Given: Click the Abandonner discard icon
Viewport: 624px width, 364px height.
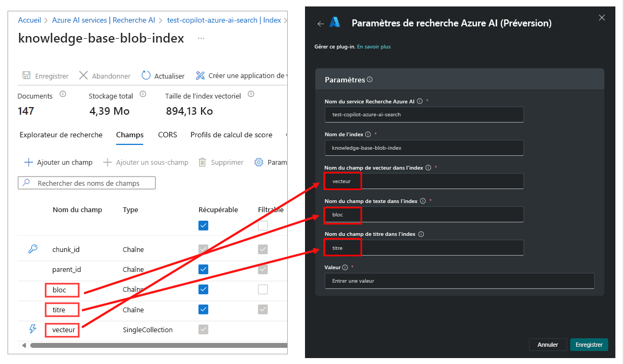Looking at the screenshot, I should click(x=82, y=75).
